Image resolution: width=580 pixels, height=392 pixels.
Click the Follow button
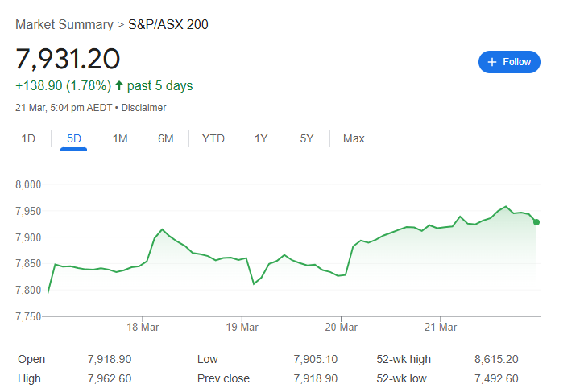coord(509,62)
